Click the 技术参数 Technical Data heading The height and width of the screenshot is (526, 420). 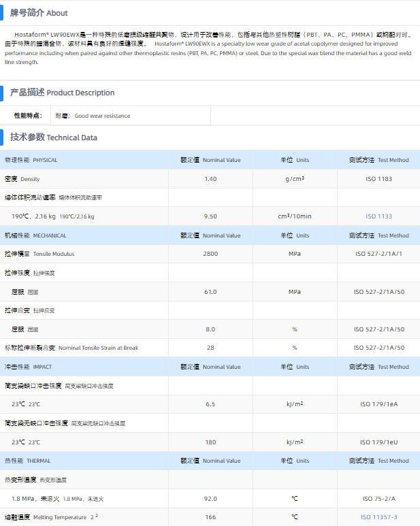pos(53,137)
